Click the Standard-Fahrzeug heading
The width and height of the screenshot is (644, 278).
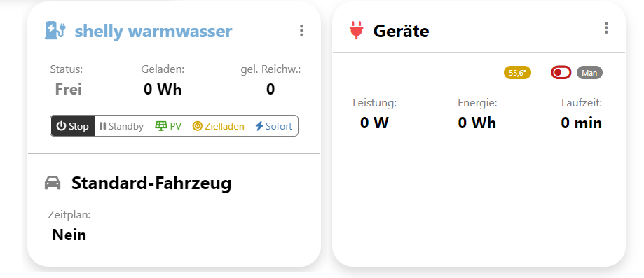click(151, 183)
